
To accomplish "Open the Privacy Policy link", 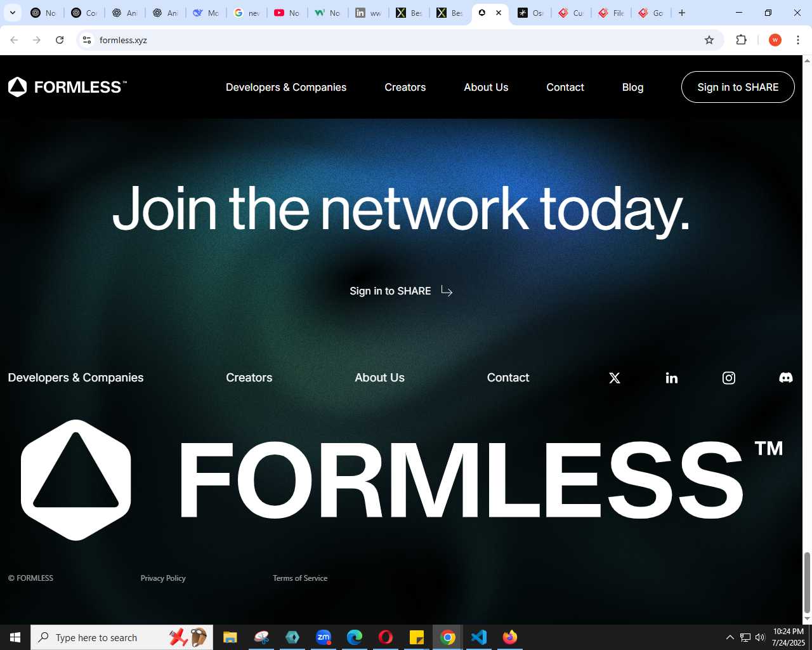I will (163, 578).
